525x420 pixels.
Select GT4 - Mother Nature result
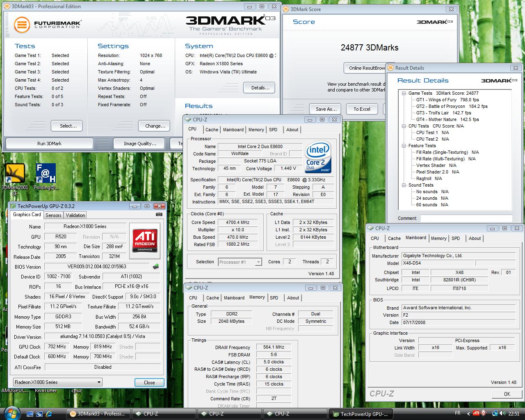447,119
